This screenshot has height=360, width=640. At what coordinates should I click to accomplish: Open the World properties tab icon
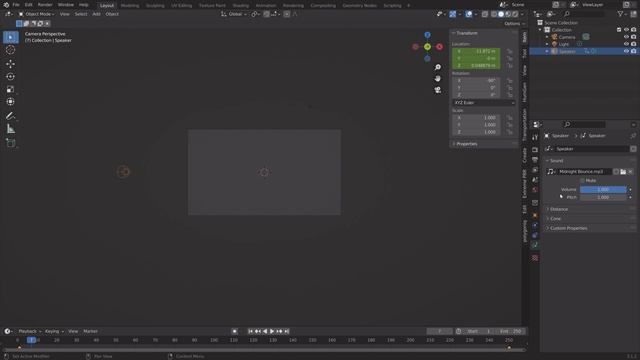coord(535,190)
